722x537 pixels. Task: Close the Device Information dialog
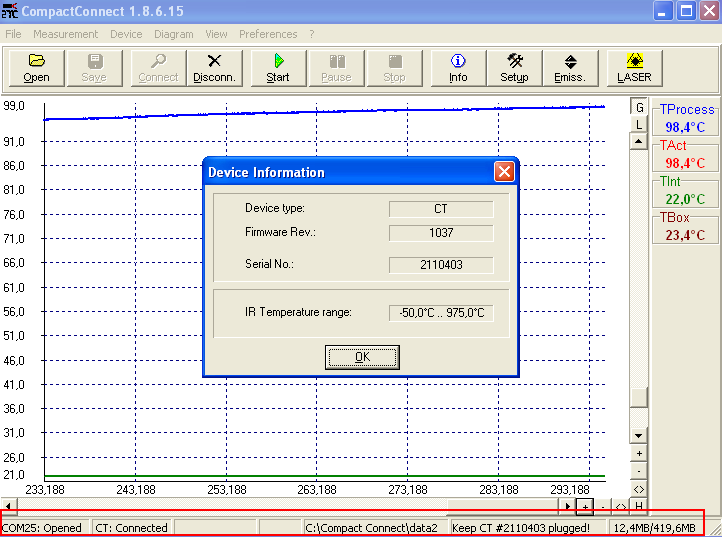[504, 172]
